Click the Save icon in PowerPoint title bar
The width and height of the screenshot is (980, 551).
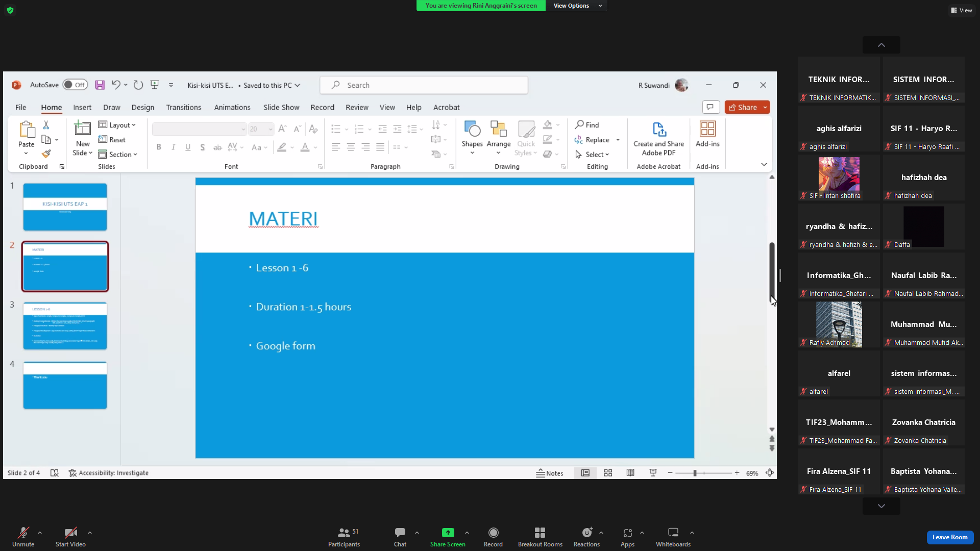[x=100, y=85]
